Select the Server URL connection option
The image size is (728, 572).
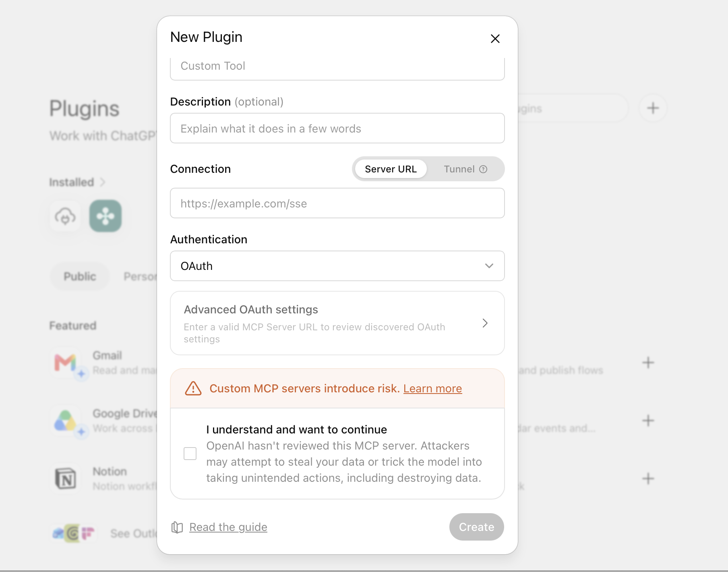coord(391,169)
